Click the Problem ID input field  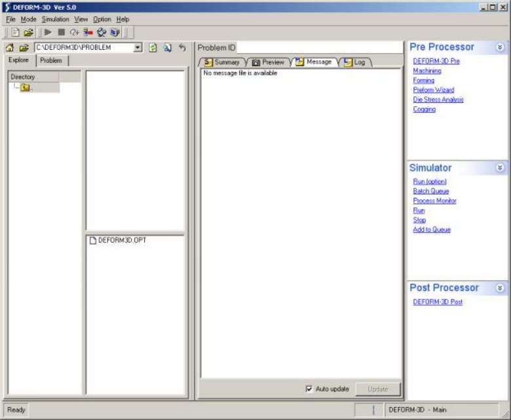320,48
